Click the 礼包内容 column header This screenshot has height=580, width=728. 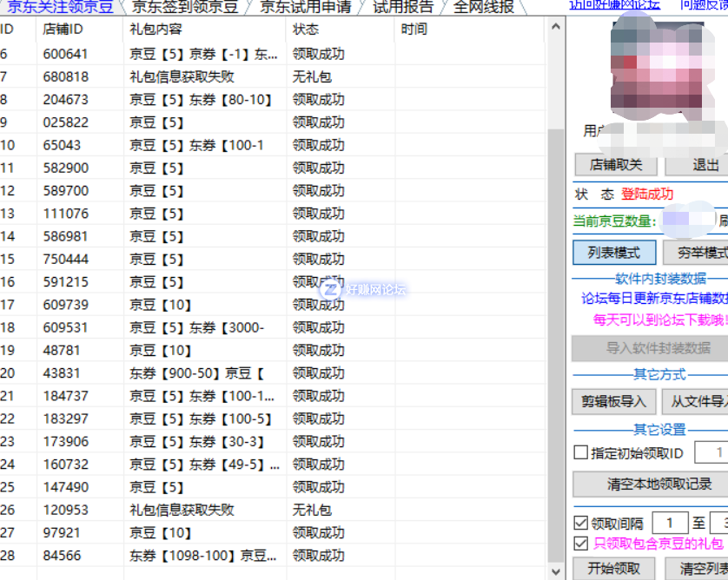point(205,30)
